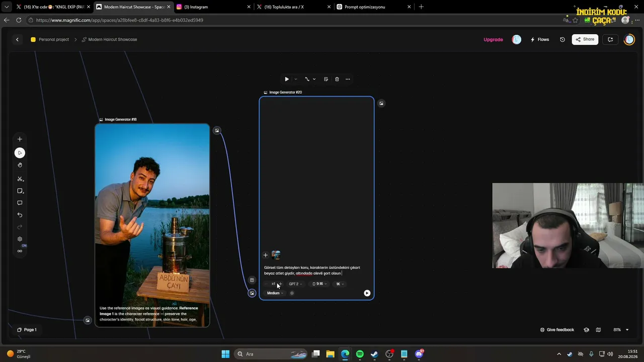The width and height of the screenshot is (644, 362).
Task: Click the add node plus tool in left toolbar
Action: click(x=20, y=139)
